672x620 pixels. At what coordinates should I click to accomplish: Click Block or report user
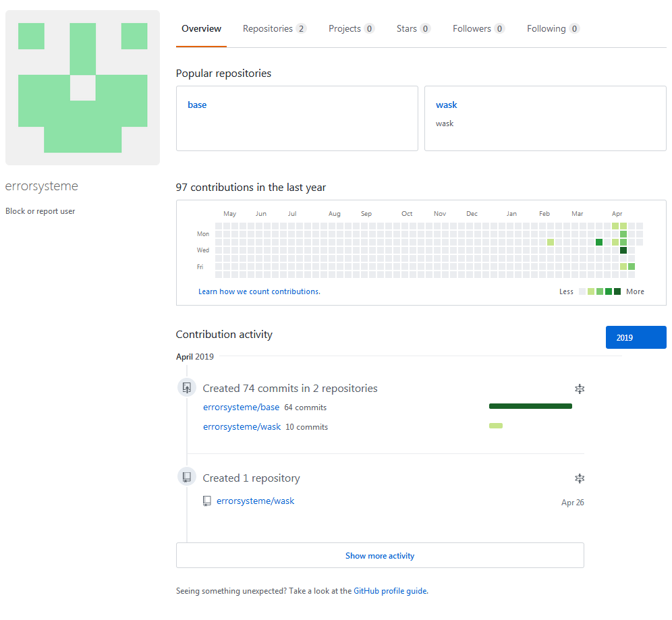40,211
